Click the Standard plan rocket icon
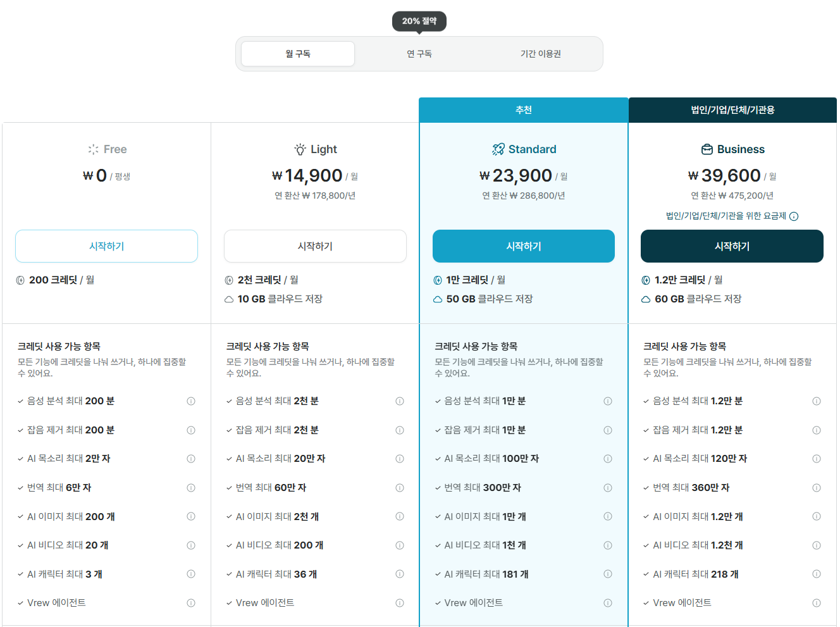 pyautogui.click(x=498, y=149)
